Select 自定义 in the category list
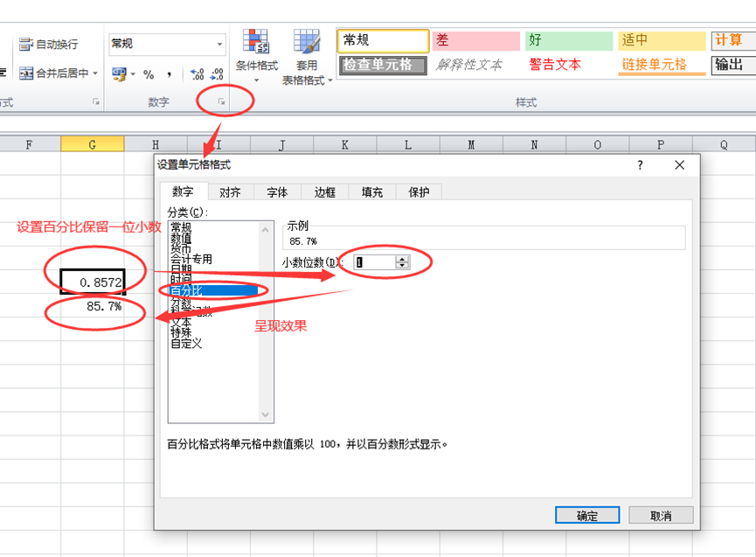The width and height of the screenshot is (756, 557). [x=186, y=344]
